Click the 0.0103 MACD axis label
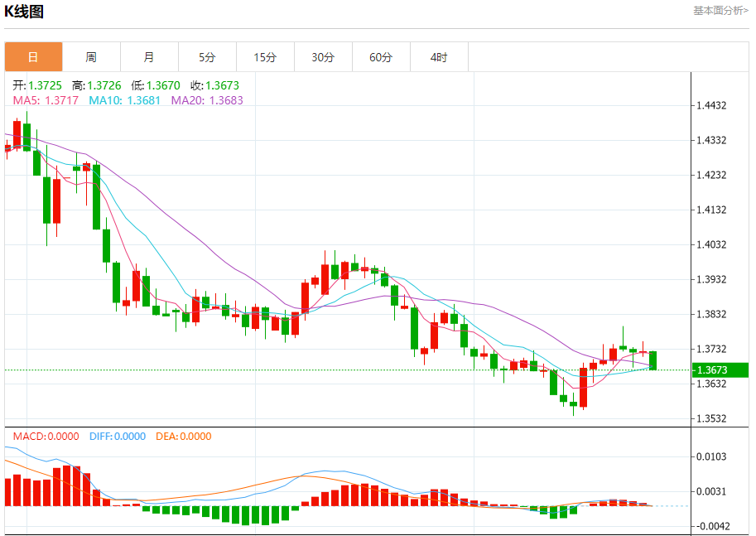756x536 pixels. (711, 456)
